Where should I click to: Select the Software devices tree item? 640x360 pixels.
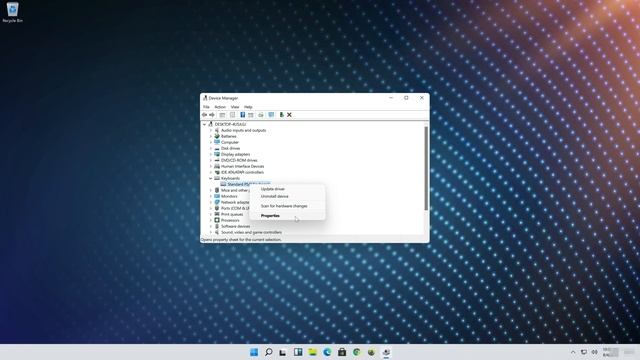236,226
